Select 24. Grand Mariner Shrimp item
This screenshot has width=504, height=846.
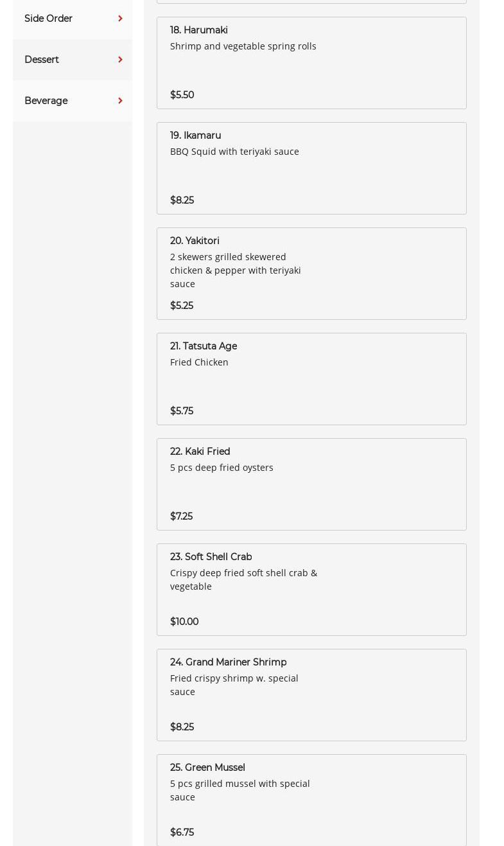point(228,662)
